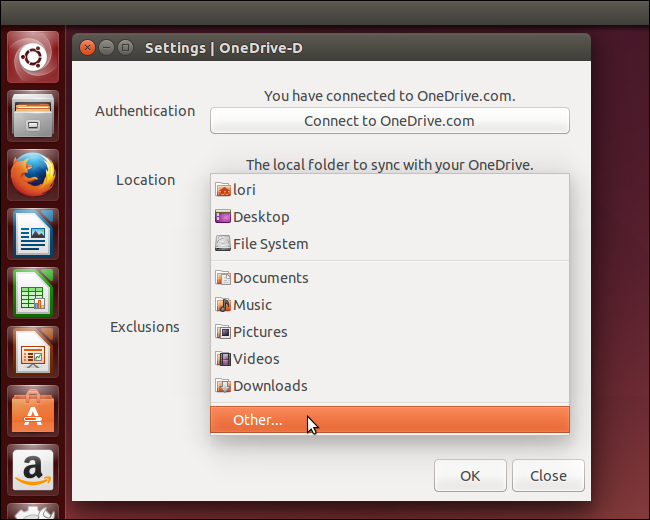Select Downloads in the location dropdown
The width and height of the screenshot is (650, 520).
390,386
